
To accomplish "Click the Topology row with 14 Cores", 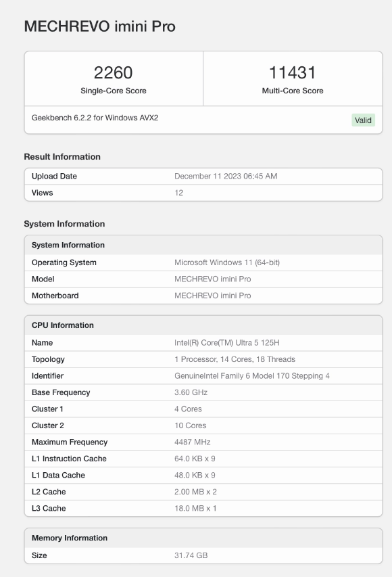I will pyautogui.click(x=203, y=359).
